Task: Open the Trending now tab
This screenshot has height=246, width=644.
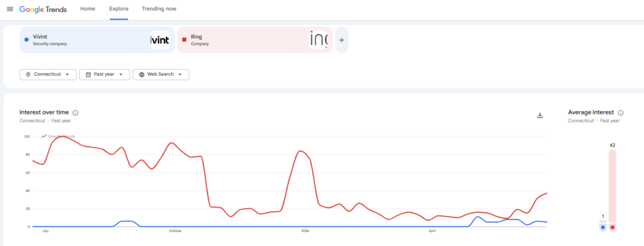Action: click(x=159, y=9)
